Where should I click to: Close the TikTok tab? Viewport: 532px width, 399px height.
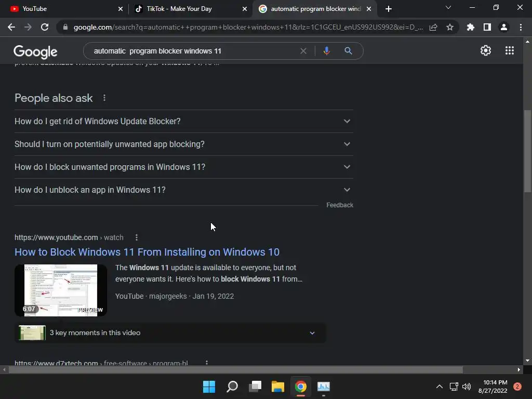click(x=245, y=9)
